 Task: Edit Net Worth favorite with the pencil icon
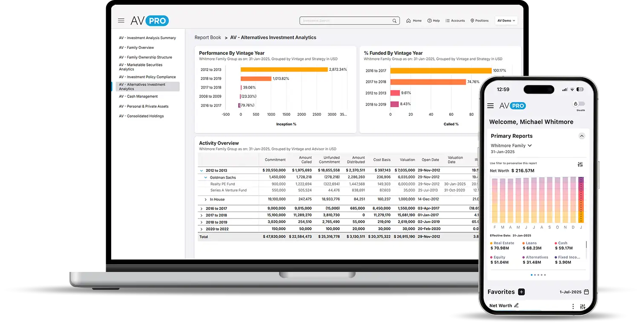517,306
